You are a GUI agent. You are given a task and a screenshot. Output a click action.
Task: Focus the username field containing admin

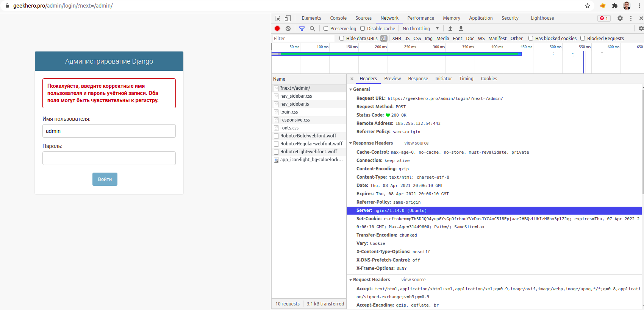(109, 131)
